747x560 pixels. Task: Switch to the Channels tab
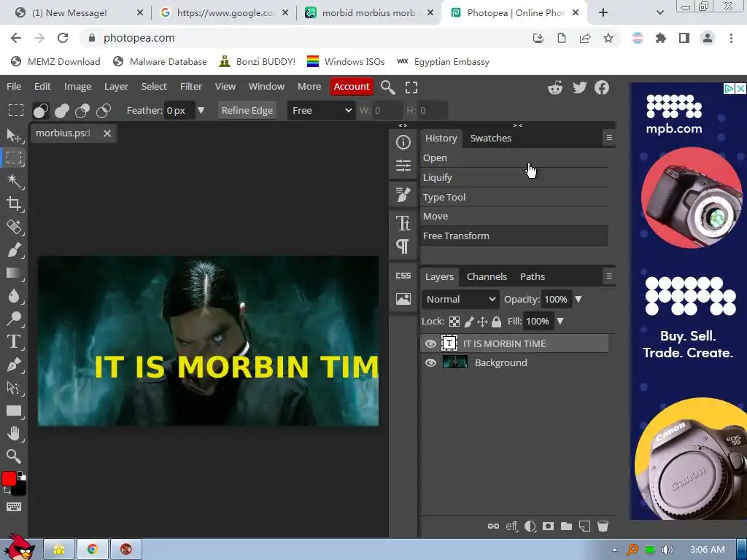(487, 276)
